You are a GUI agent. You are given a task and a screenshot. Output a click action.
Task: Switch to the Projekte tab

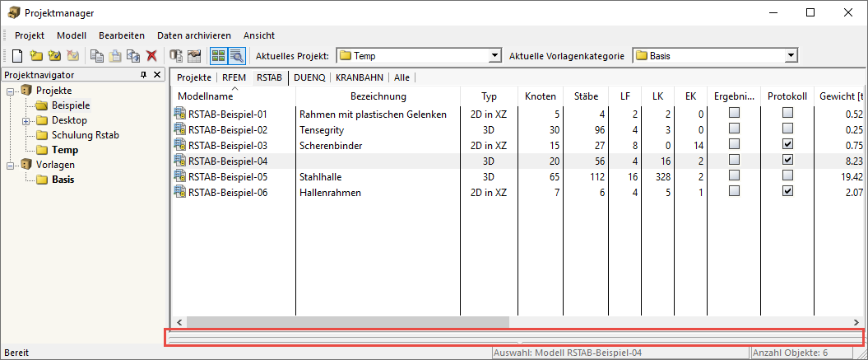(x=193, y=77)
